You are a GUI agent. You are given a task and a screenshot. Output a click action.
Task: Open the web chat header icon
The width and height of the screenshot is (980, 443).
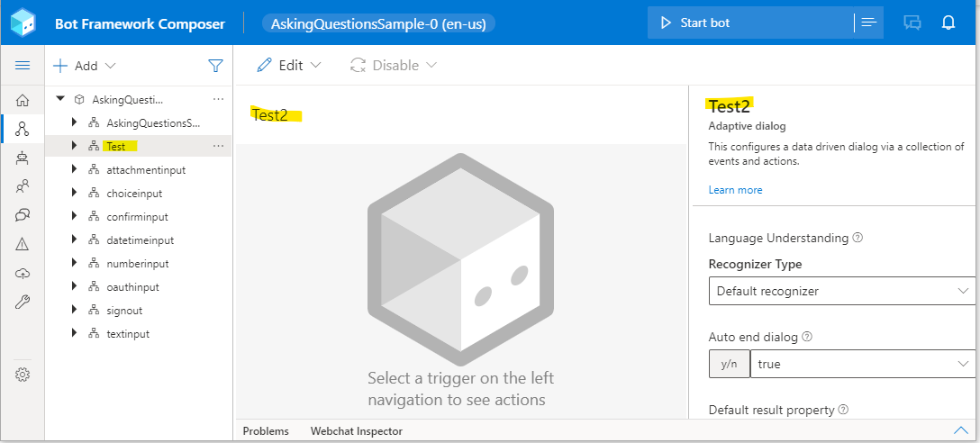click(912, 23)
